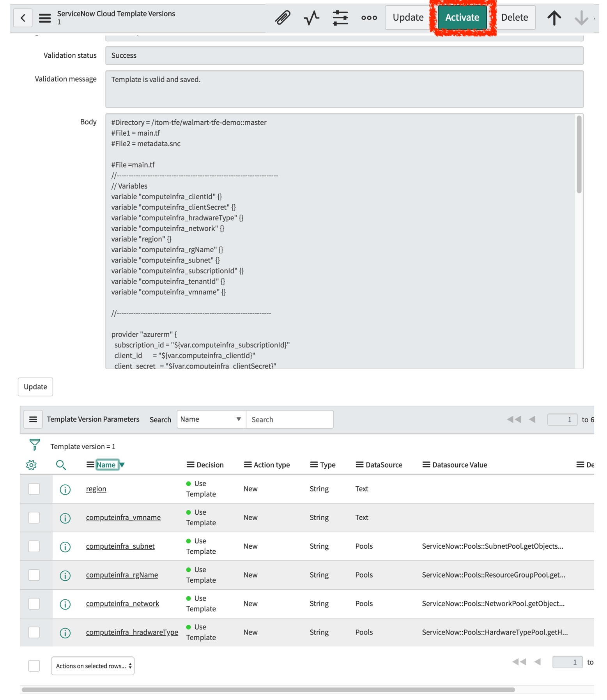
Task: Preview computeinfra_hradwareType record info icon
Action: coord(65,633)
